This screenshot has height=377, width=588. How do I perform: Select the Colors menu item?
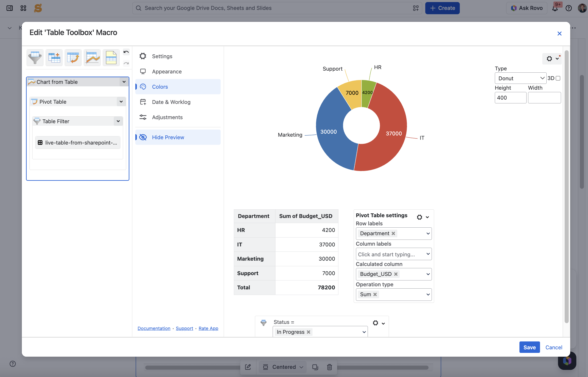click(178, 87)
